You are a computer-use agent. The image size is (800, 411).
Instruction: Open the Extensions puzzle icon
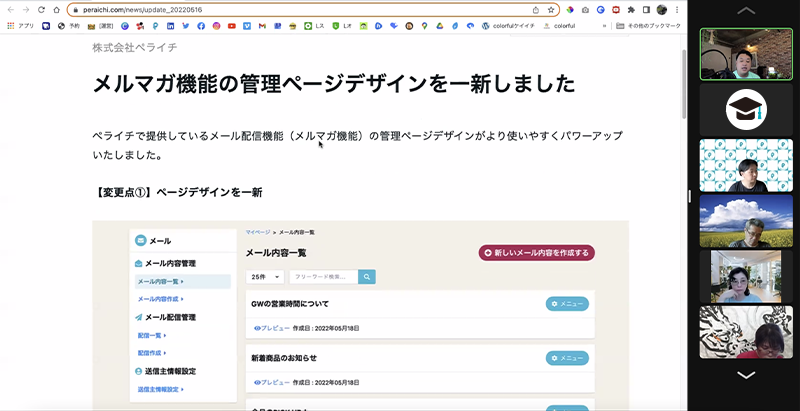pyautogui.click(x=631, y=9)
